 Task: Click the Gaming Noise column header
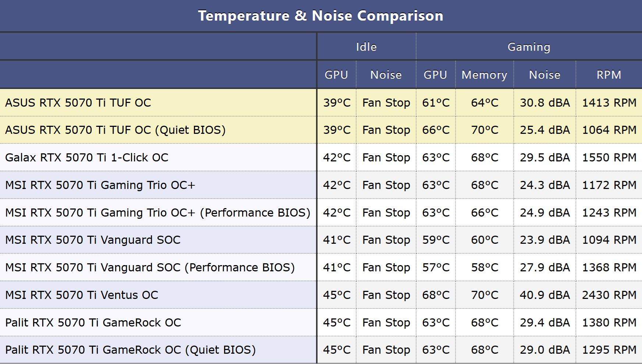point(545,75)
